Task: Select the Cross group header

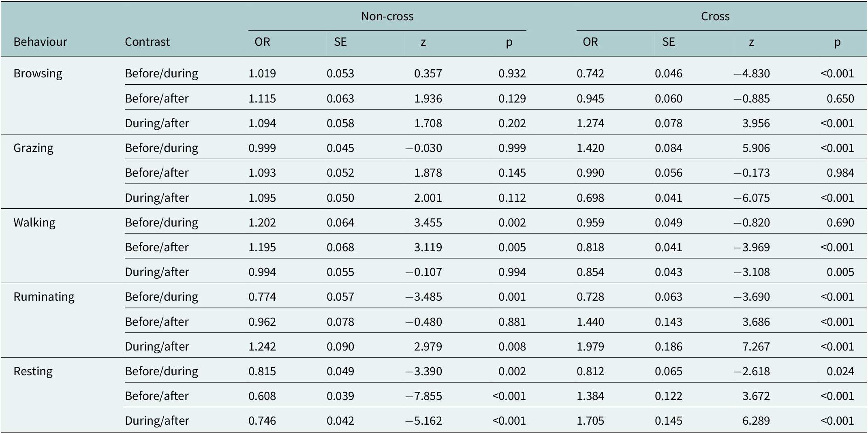Action: coord(715,16)
